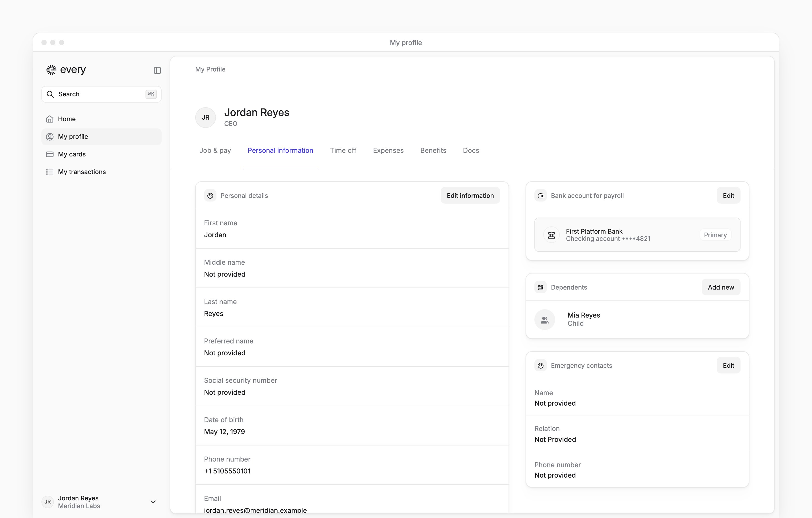Click Add new in Dependents
812x518 pixels.
[x=721, y=287]
